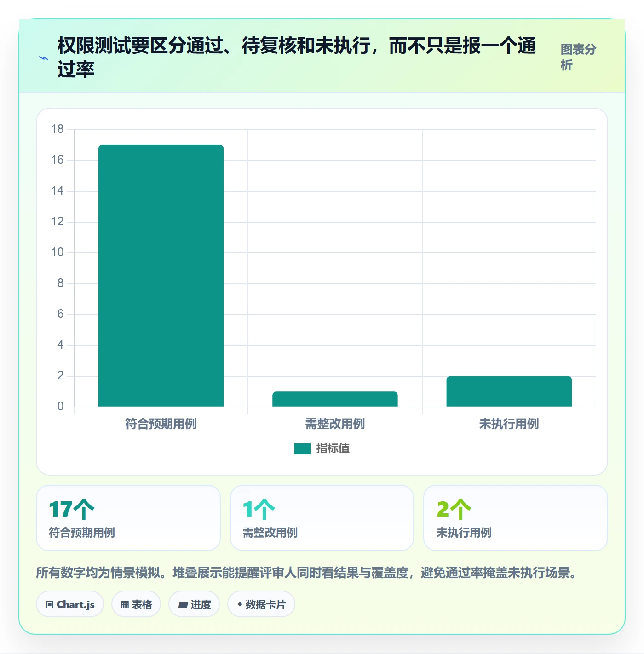Click the bar icon in the 进度 chip
Image resolution: width=644 pixels, height=654 pixels.
click(x=183, y=605)
